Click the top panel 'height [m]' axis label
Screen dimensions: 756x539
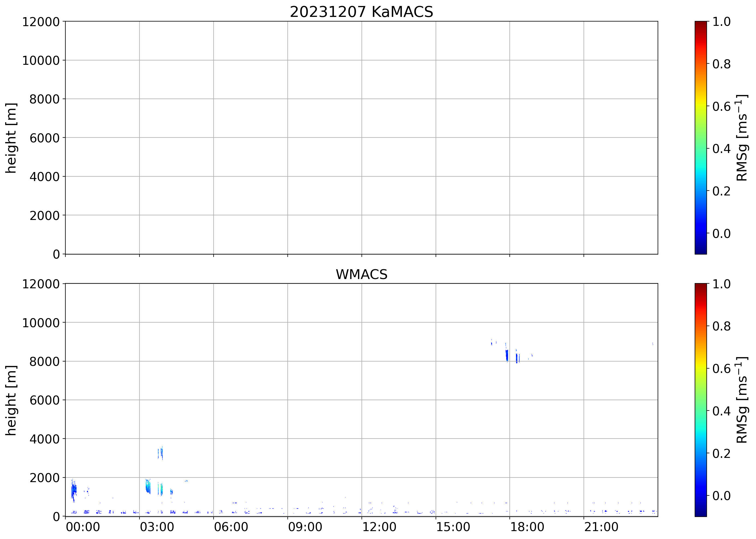tap(11, 138)
